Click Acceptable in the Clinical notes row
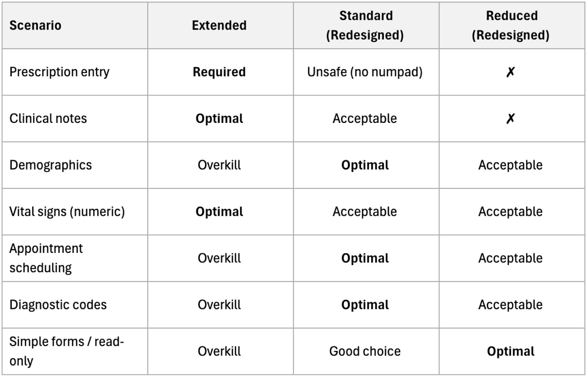The image size is (588, 377). click(x=365, y=119)
